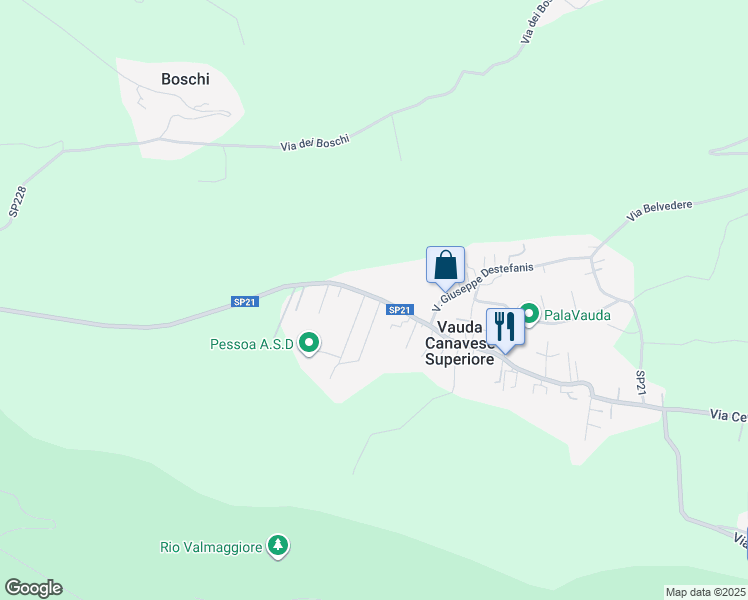This screenshot has width=748, height=600.
Task: Select the Pessoa A.S.D green pin icon
Action: point(309,344)
